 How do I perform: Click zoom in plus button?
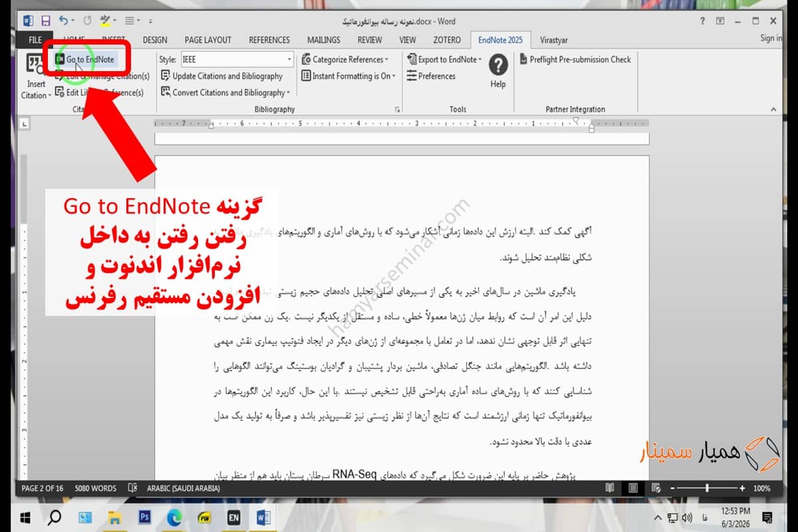click(743, 488)
